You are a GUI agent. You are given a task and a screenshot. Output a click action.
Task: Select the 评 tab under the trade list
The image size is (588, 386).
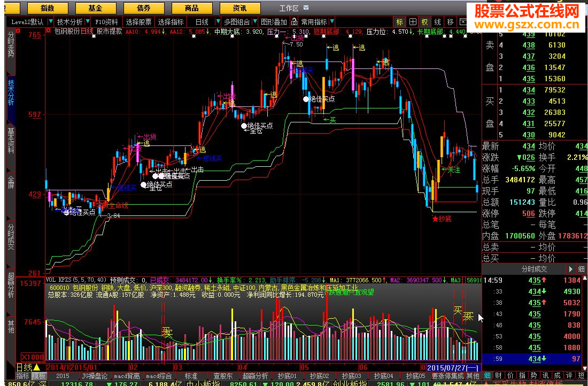[569, 376]
